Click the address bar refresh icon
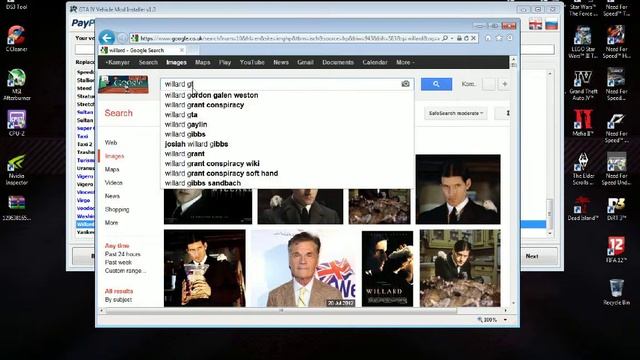 coord(466,38)
